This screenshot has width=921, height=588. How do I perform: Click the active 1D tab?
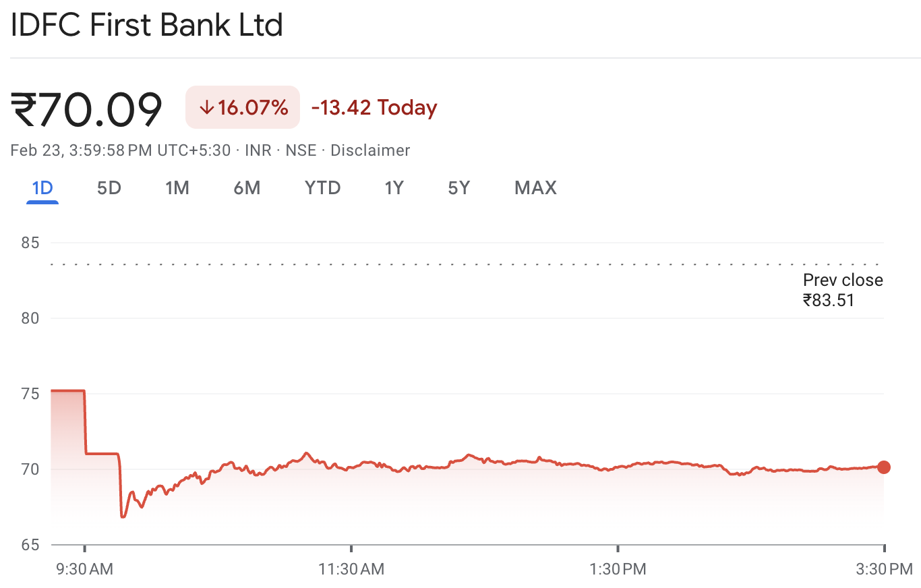[x=42, y=188]
